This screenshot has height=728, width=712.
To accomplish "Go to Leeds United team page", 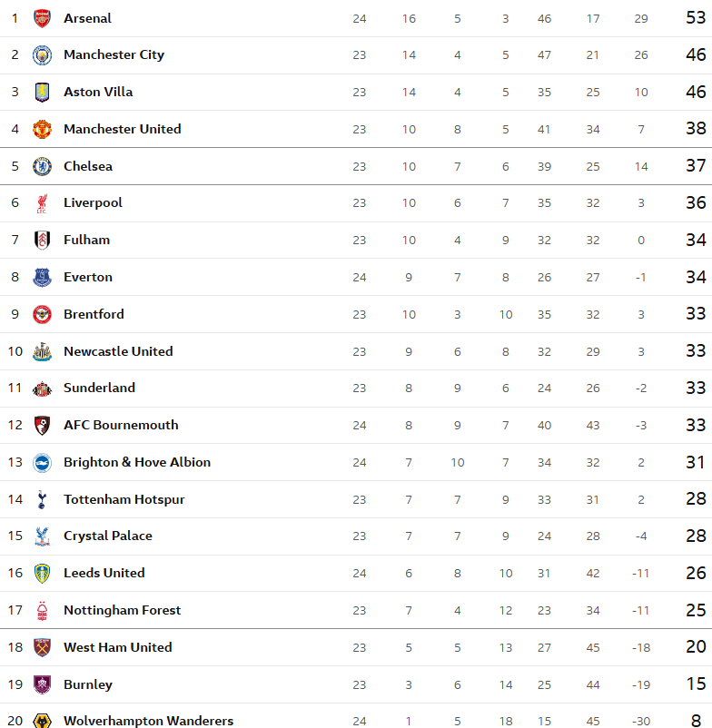I will 104,573.
